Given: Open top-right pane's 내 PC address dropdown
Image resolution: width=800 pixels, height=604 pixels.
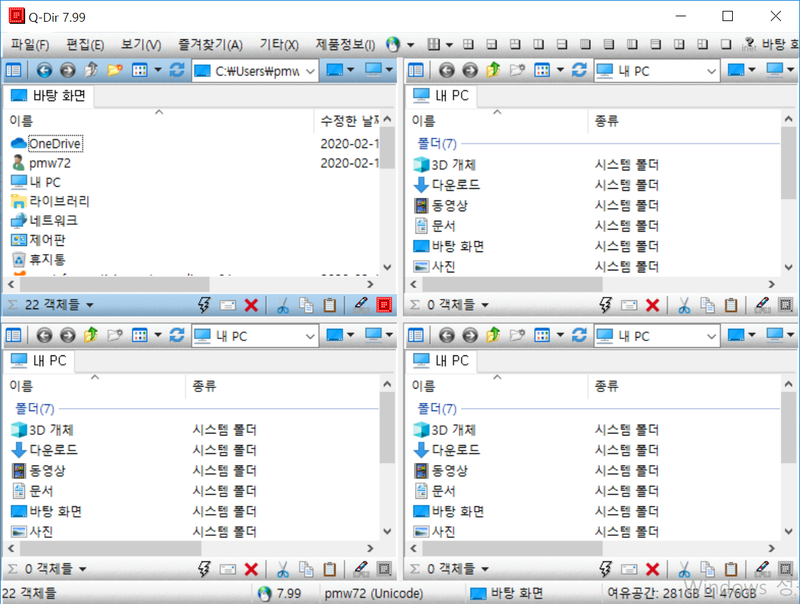Looking at the screenshot, I should pos(712,71).
